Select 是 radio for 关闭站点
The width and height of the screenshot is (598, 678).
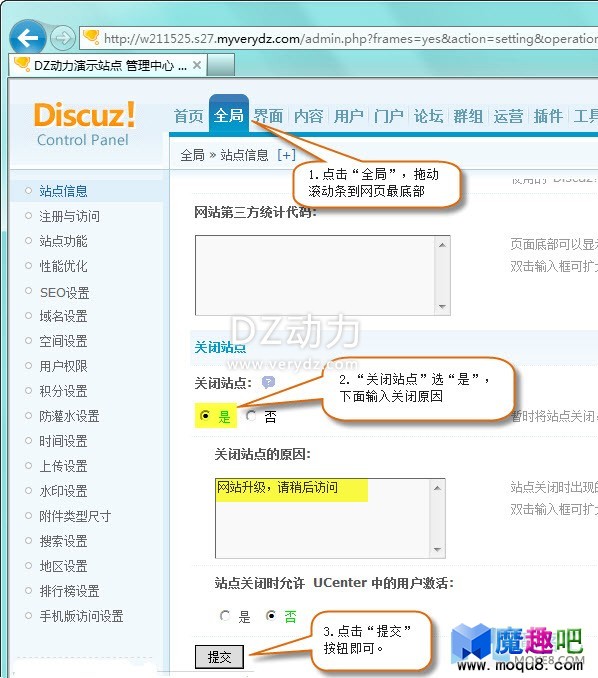click(x=205, y=416)
